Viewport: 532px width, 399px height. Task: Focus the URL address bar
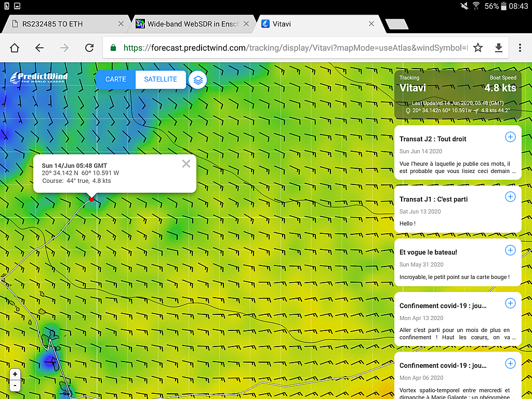pyautogui.click(x=295, y=48)
